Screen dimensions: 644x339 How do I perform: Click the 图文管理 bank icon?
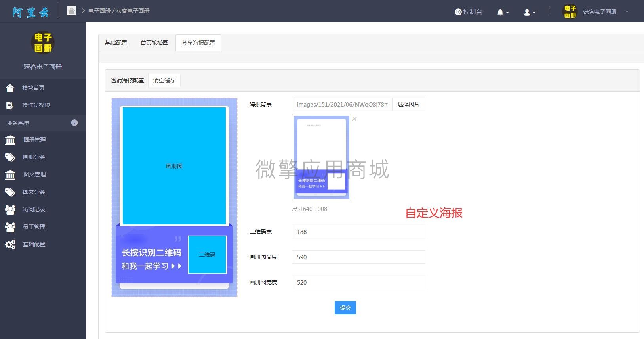10,174
